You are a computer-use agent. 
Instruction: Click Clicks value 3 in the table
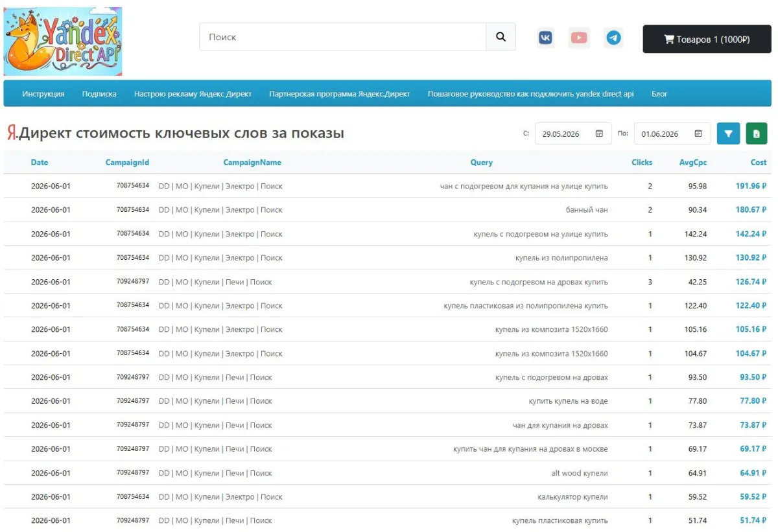tap(650, 282)
